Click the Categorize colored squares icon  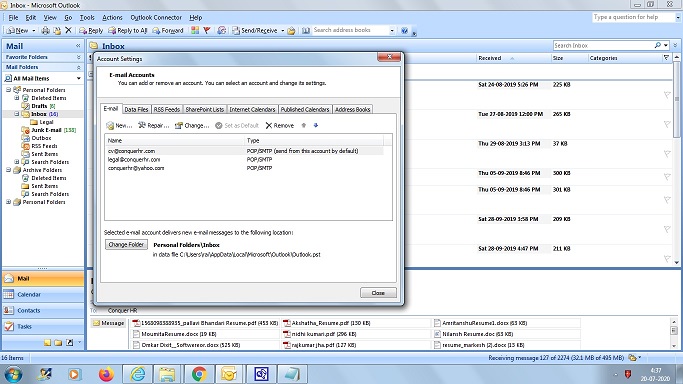tap(195, 30)
